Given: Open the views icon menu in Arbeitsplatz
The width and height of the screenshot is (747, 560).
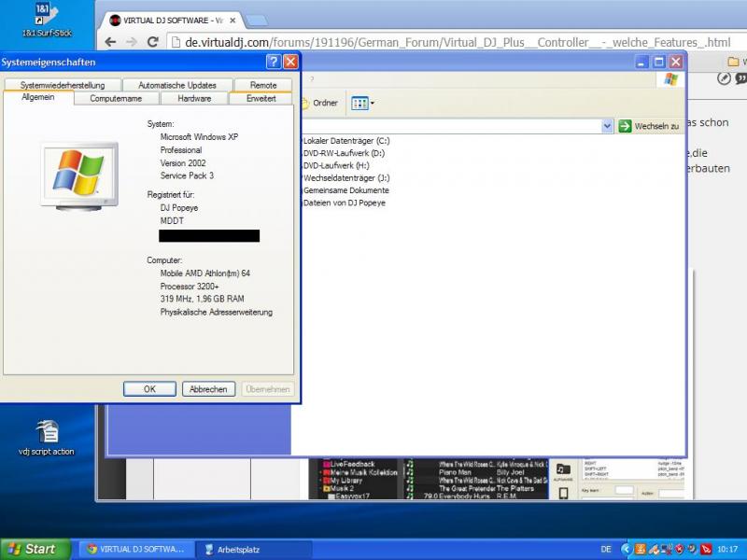Looking at the screenshot, I should (x=362, y=103).
